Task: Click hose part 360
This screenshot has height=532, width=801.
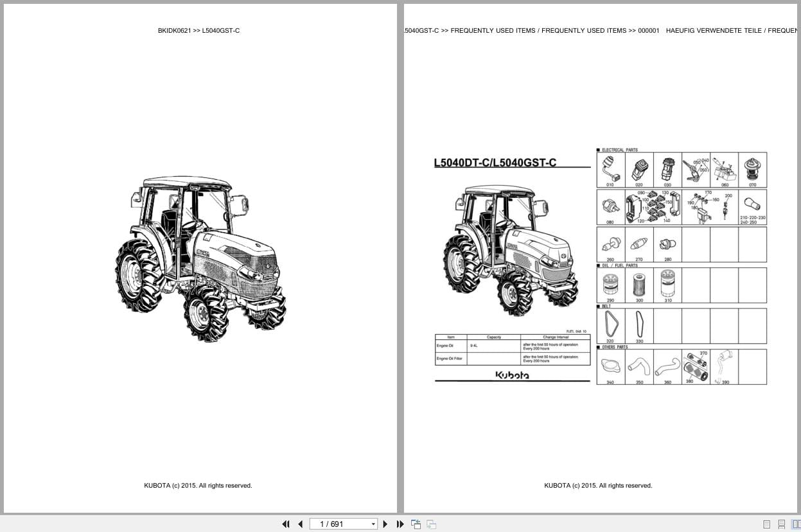Action: tap(667, 367)
